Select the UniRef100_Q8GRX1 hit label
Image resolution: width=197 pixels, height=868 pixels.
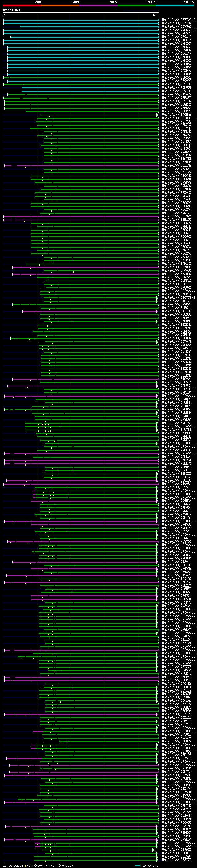pos(176,104)
